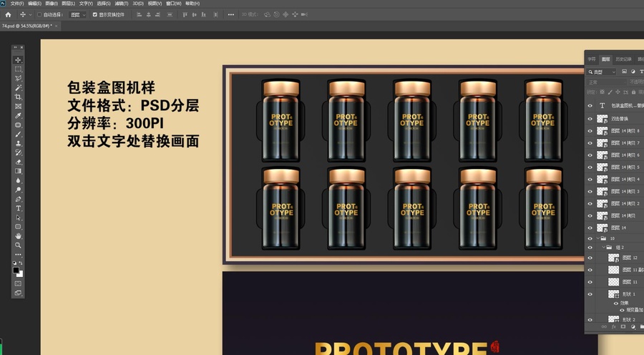Collapse the 组 2 folder

point(604,248)
